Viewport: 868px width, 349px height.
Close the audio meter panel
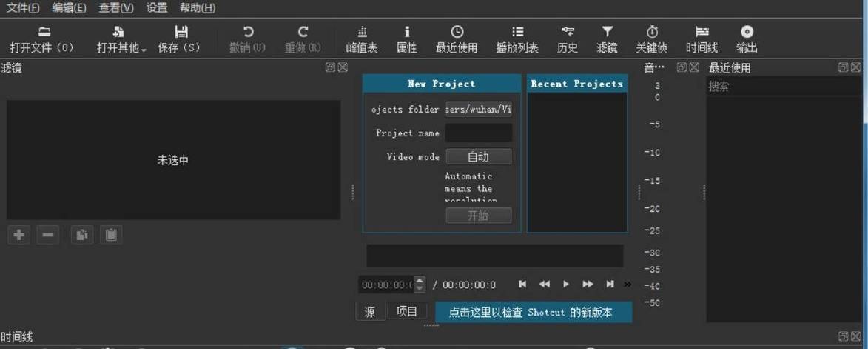pyautogui.click(x=693, y=67)
